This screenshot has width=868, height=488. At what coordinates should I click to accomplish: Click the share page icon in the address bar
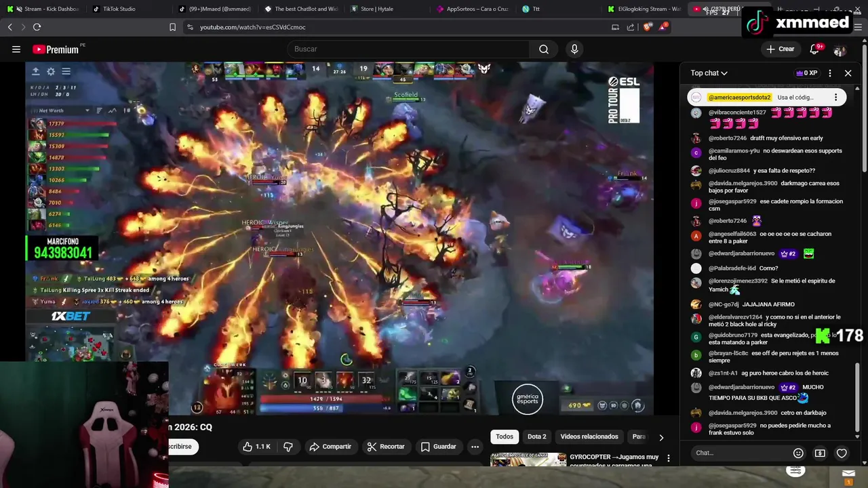click(631, 27)
